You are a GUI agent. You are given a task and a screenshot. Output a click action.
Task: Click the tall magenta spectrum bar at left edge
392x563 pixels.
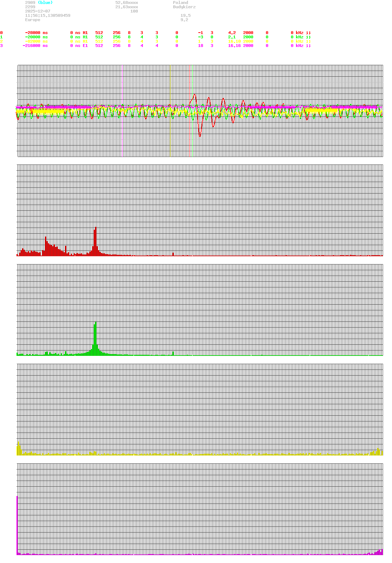[x=17, y=525]
